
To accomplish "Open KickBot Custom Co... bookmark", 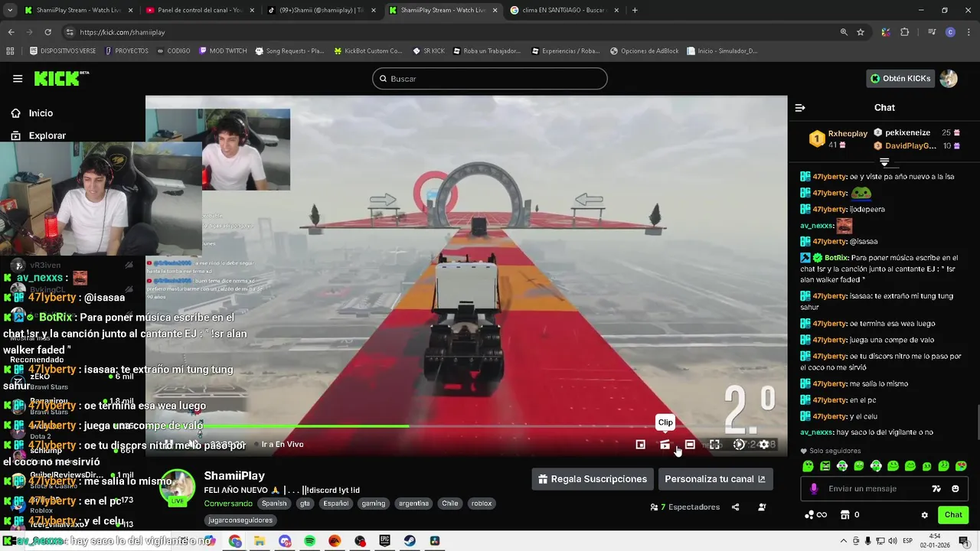I will click(368, 51).
